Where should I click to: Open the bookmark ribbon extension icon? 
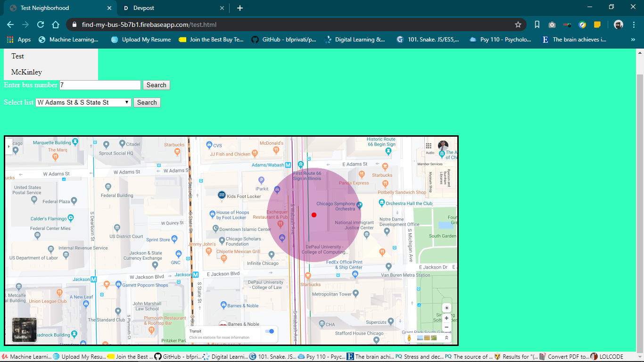(537, 25)
